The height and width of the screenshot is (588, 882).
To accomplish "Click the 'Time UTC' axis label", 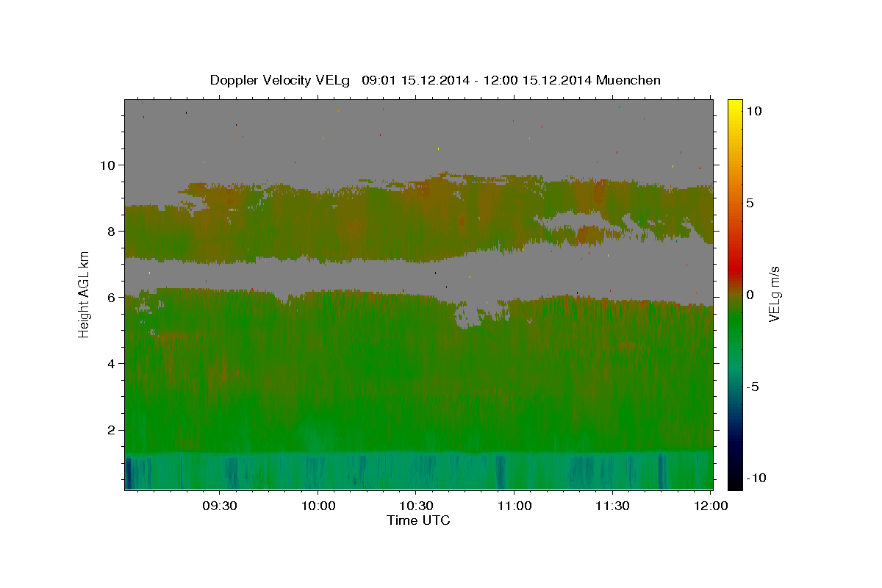I will 418,520.
